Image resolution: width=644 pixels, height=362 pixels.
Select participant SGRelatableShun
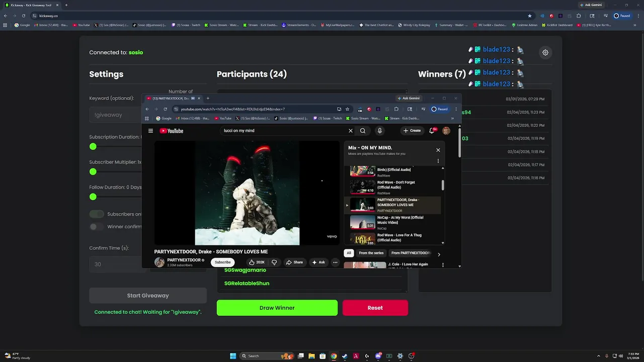pyautogui.click(x=247, y=284)
